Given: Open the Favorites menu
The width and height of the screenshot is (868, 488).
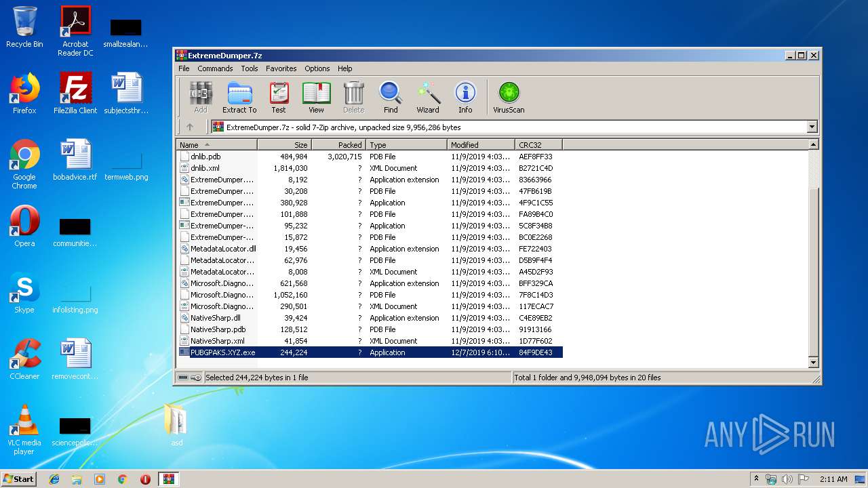Looking at the screenshot, I should pos(281,68).
